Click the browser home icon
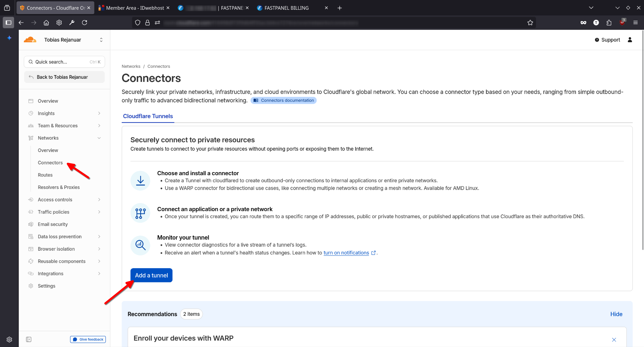Viewport: 644px width, 347px height. (x=46, y=23)
